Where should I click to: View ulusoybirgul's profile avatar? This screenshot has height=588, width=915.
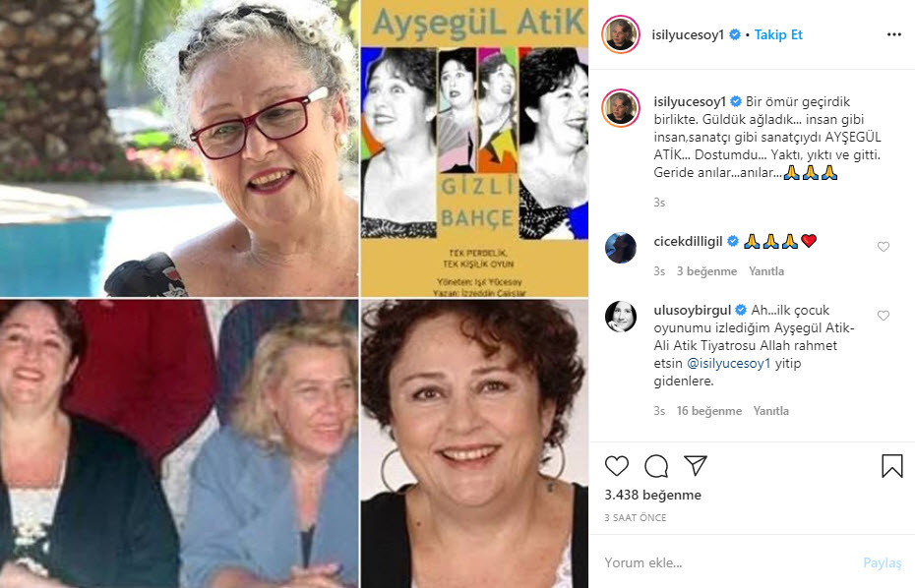(621, 317)
